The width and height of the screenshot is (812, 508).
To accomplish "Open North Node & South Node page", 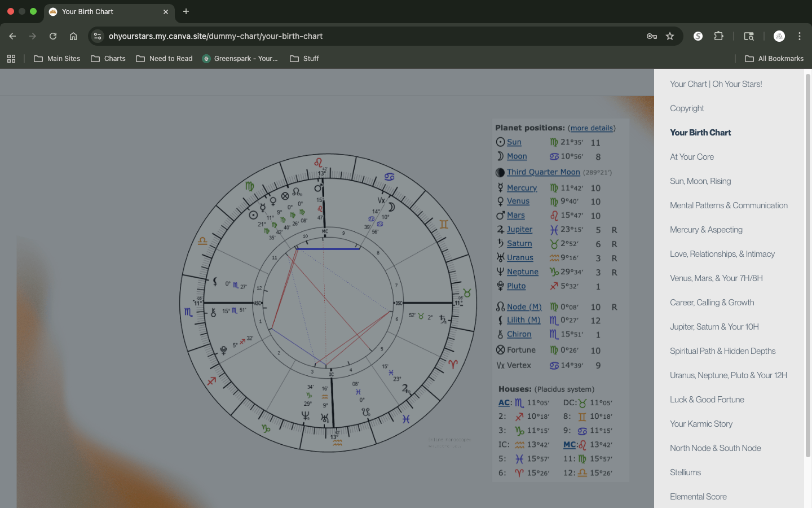I will (715, 448).
